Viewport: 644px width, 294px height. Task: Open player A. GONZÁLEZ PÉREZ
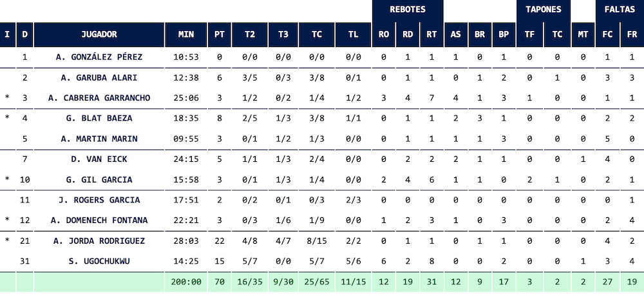point(99,57)
